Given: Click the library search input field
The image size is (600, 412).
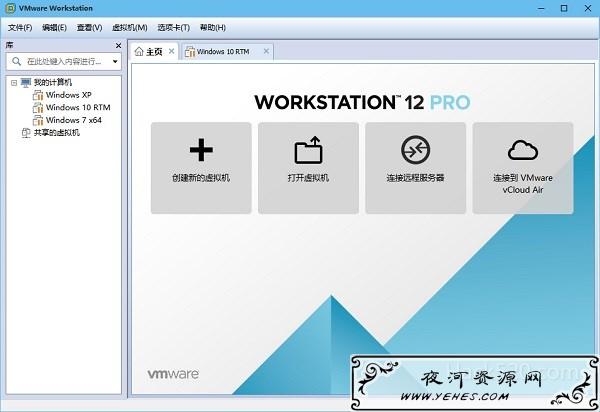Looking at the screenshot, I should click(x=64, y=61).
